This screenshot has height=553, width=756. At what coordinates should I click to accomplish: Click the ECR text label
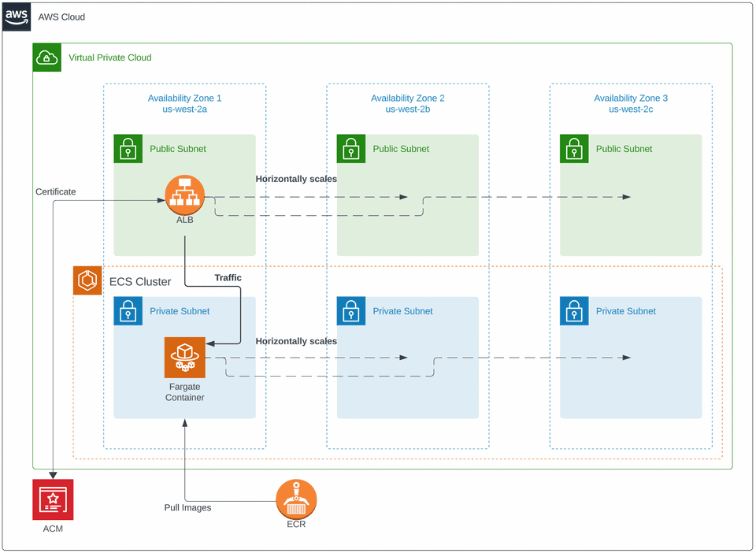pos(296,524)
